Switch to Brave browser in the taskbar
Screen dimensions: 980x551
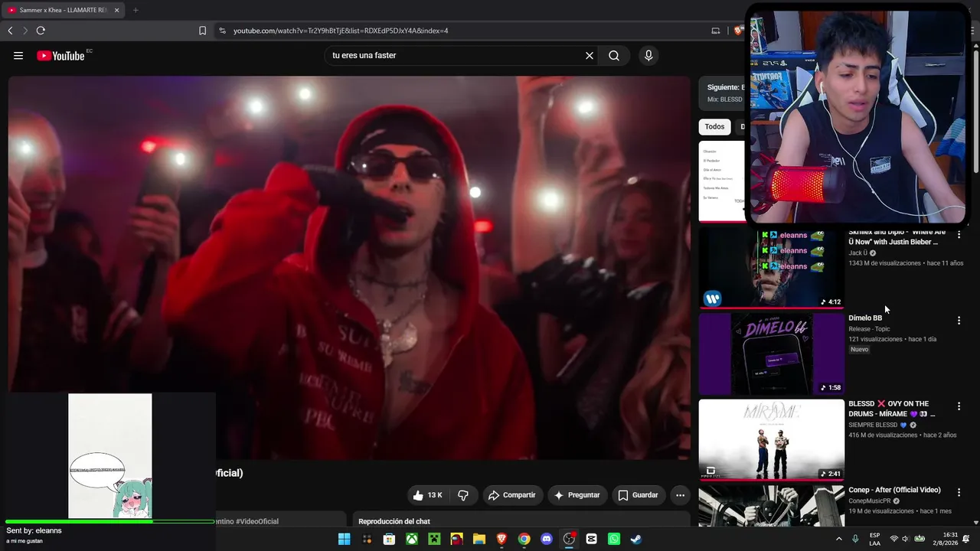click(501, 539)
